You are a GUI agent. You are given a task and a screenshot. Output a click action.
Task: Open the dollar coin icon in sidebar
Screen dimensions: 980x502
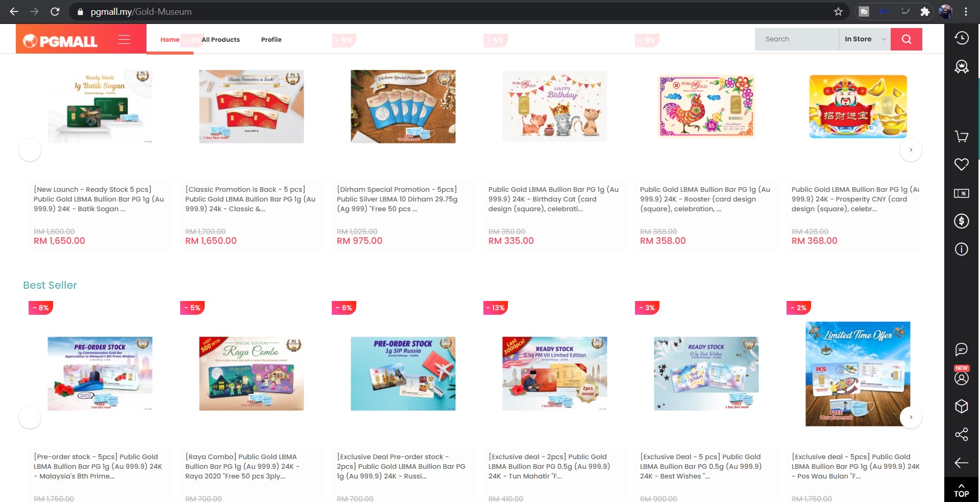(961, 221)
